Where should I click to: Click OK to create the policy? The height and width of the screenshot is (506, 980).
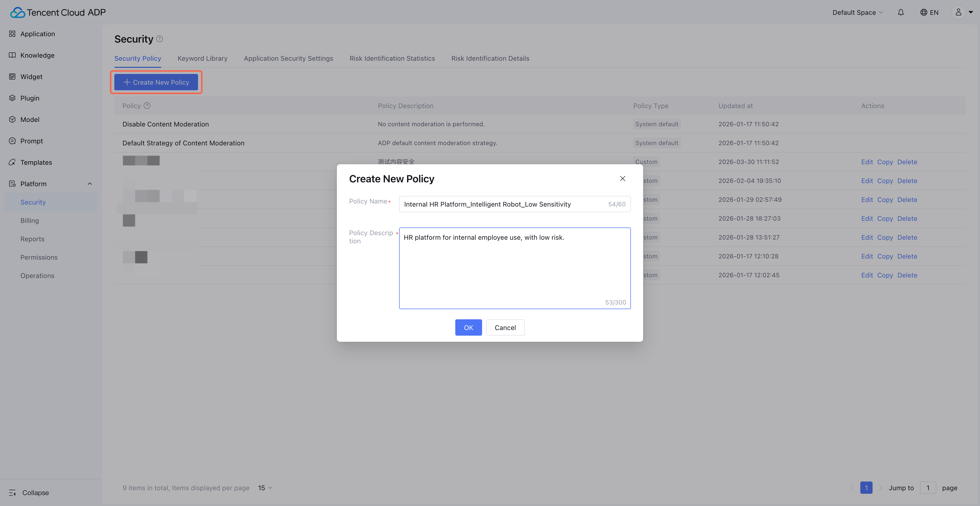point(468,327)
